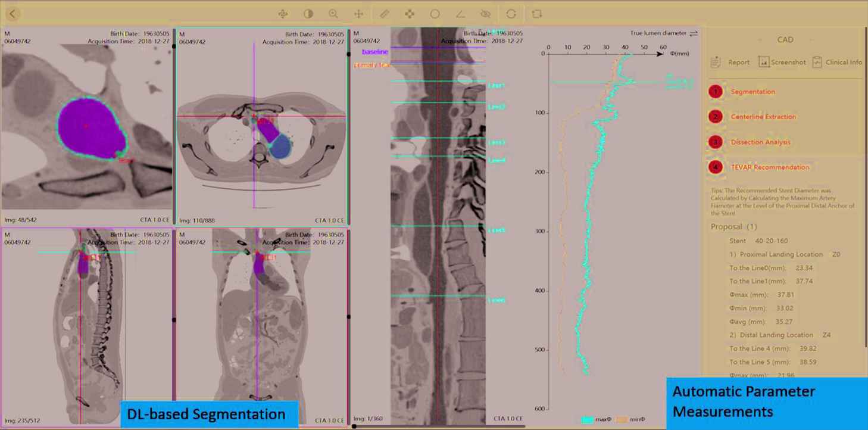
Task: Select the pan move tool
Action: point(358,14)
